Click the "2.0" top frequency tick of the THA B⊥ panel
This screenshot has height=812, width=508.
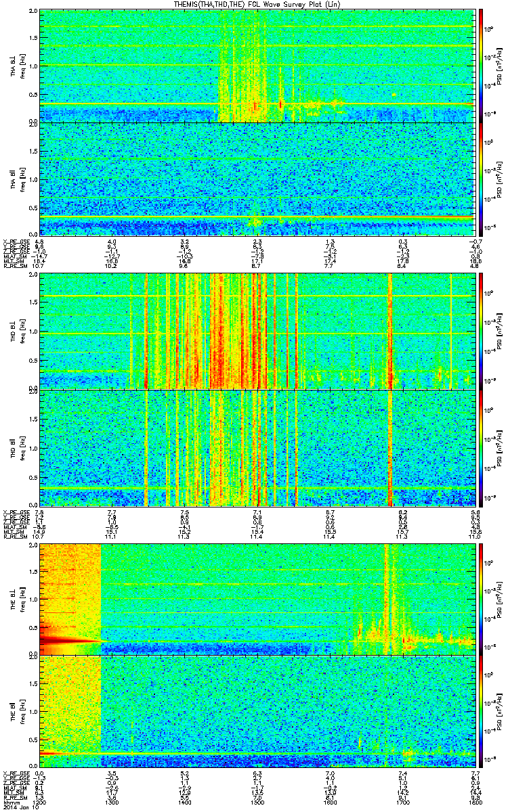tap(33, 12)
